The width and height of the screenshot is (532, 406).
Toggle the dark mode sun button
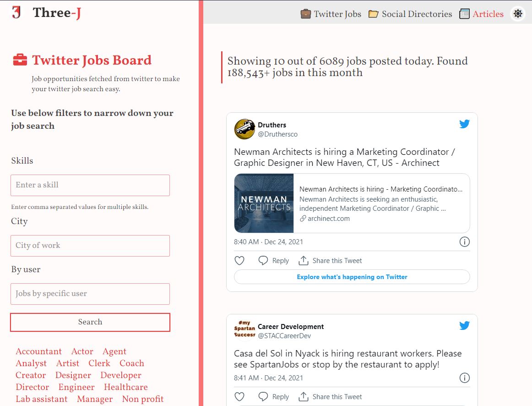[518, 14]
